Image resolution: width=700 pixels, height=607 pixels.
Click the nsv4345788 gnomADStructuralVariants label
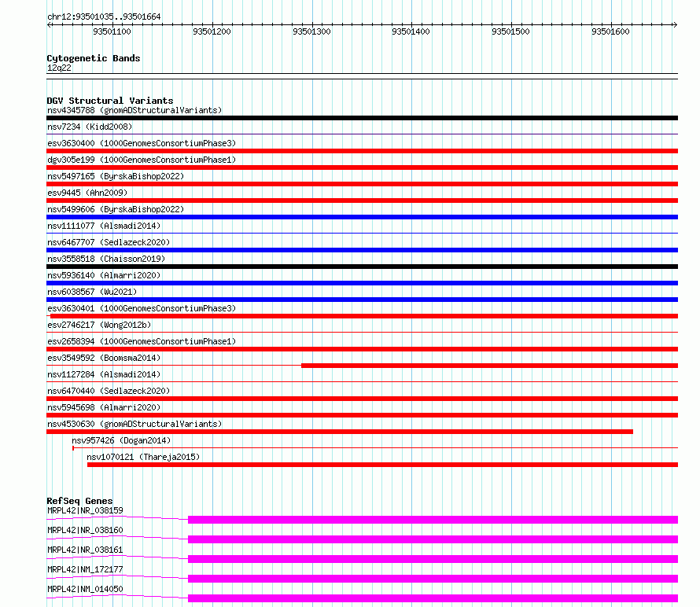tap(134, 110)
